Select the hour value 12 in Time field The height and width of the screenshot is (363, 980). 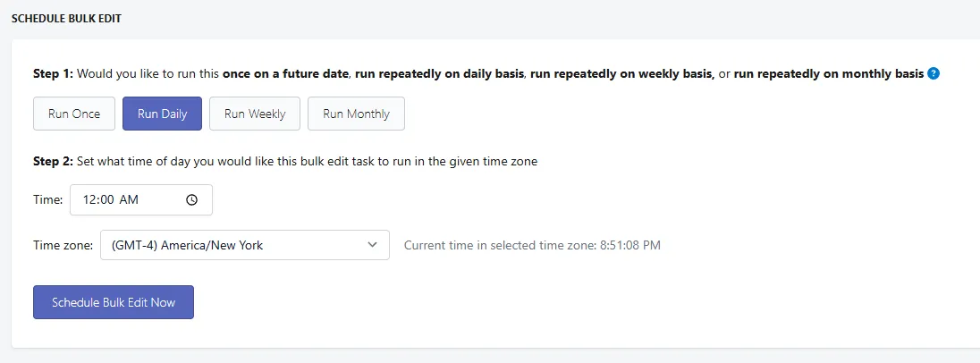coord(90,200)
